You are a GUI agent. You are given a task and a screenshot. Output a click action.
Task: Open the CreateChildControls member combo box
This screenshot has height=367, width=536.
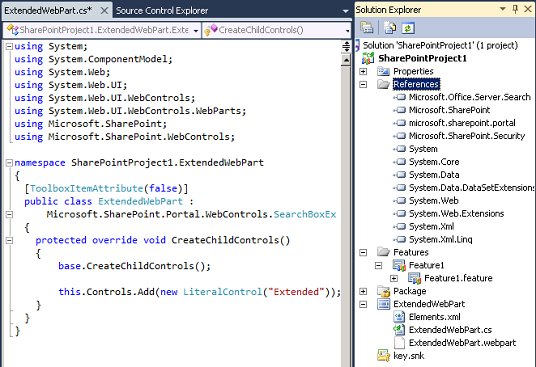[x=277, y=30]
